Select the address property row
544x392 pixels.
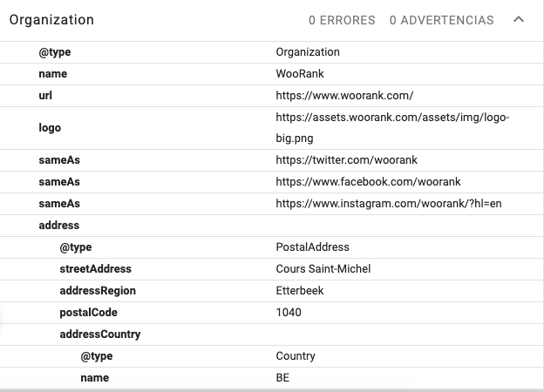tap(58, 226)
